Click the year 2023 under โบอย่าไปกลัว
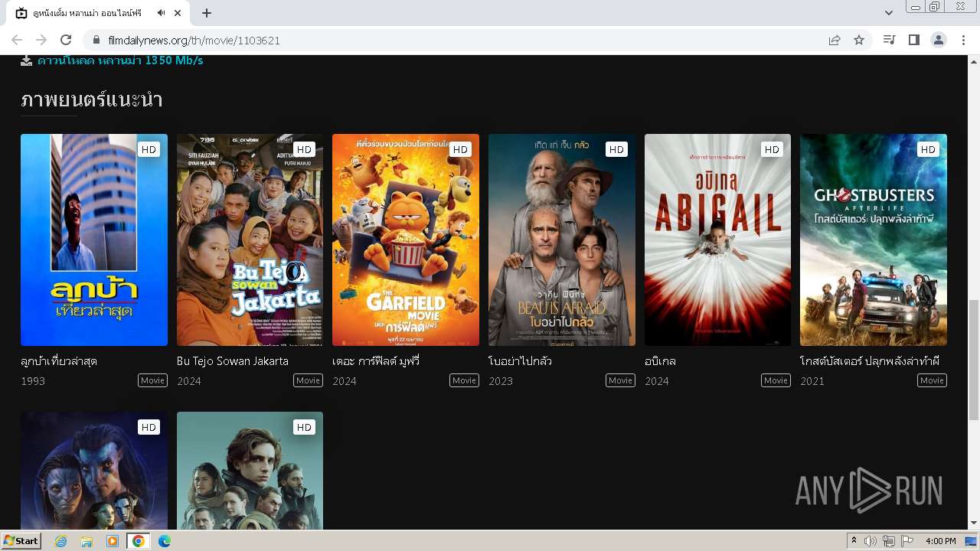This screenshot has height=551, width=980. [x=501, y=381]
